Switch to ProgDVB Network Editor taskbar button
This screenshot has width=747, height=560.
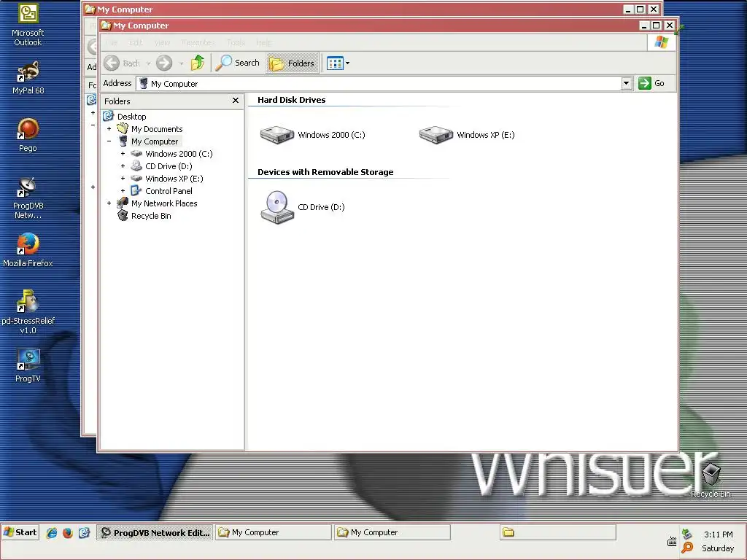[155, 532]
